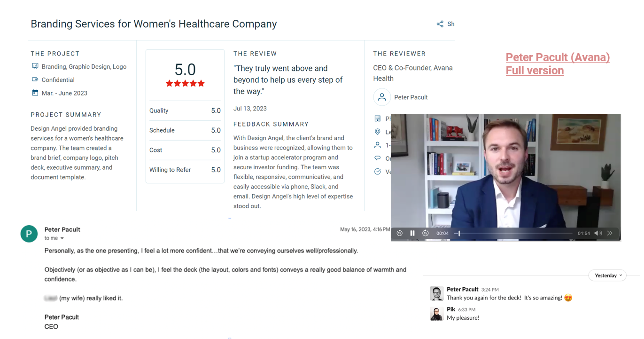Open more video options via the double chevron
The height and width of the screenshot is (339, 644).
pyautogui.click(x=610, y=233)
